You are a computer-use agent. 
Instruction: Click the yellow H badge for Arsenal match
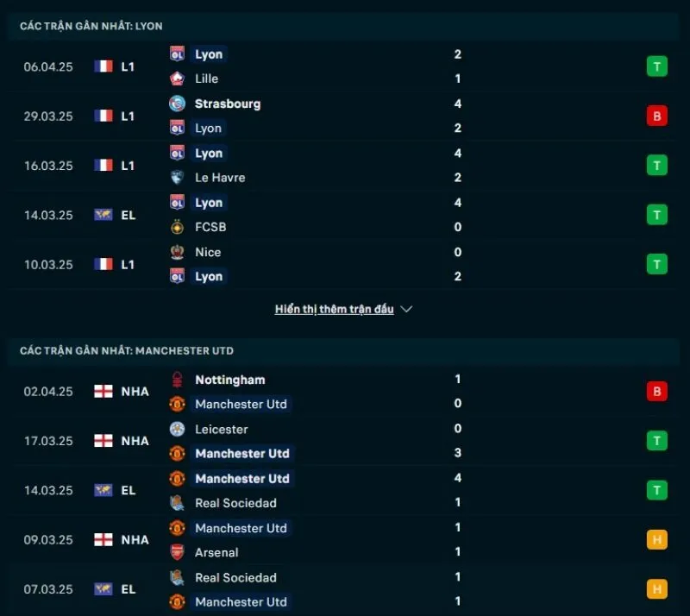657,540
